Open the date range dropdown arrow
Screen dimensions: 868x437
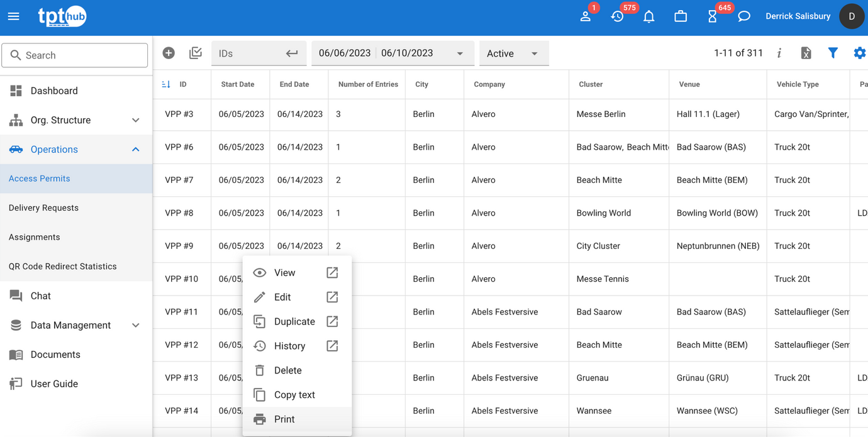click(x=460, y=53)
